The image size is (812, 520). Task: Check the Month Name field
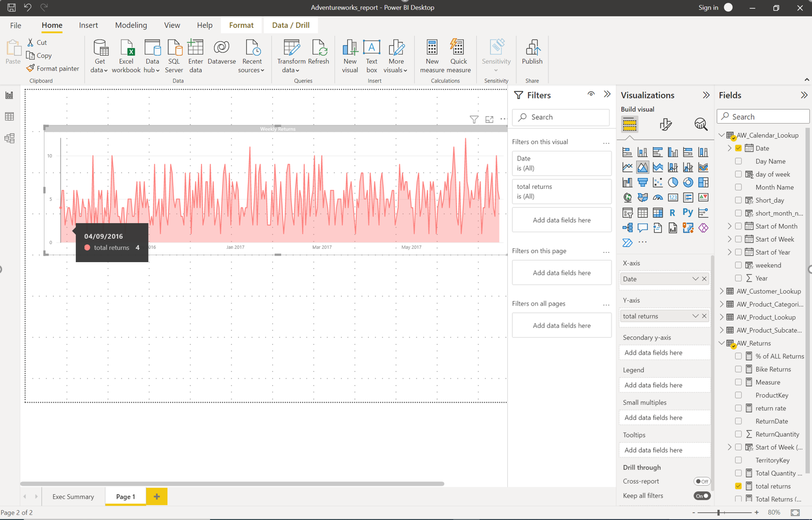[738, 187]
